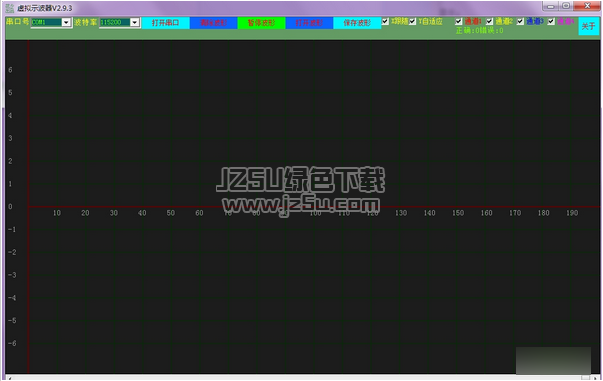Click the green 暂停波形 pause button
Image resolution: width=603 pixels, height=381 pixels.
pyautogui.click(x=262, y=23)
